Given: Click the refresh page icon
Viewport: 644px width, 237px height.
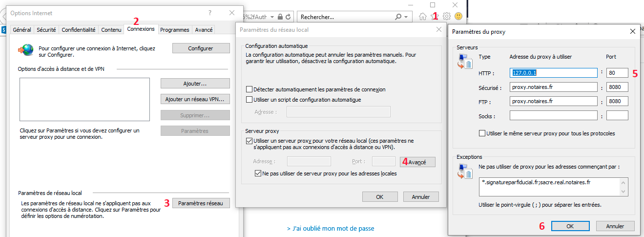Looking at the screenshot, I should tap(288, 17).
